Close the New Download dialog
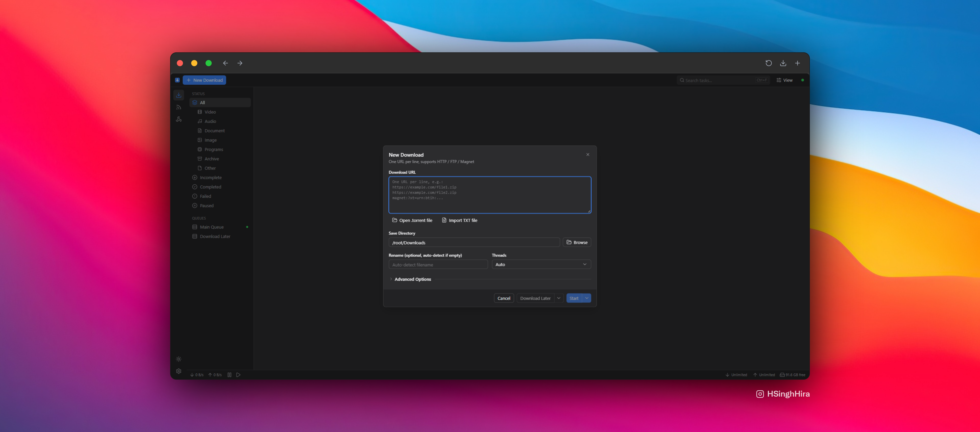 588,155
